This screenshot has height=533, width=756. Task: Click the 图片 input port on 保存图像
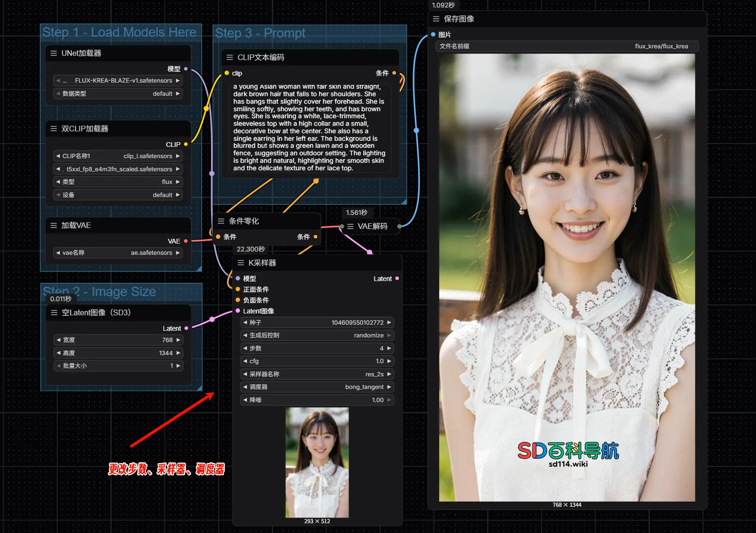[433, 35]
